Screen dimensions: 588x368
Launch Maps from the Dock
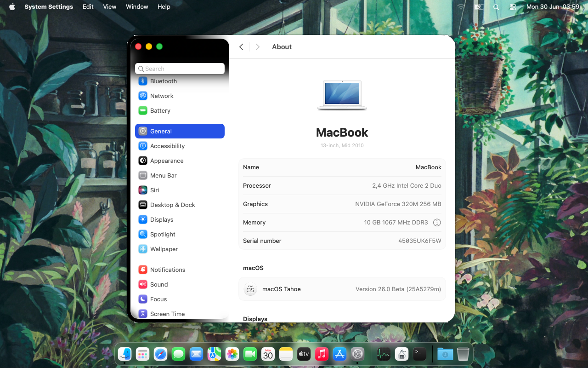coord(215,354)
